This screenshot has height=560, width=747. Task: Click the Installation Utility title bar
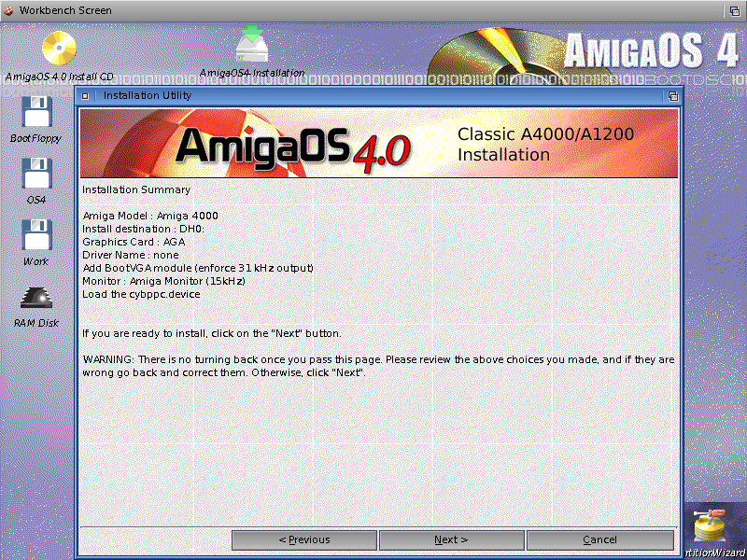[379, 96]
